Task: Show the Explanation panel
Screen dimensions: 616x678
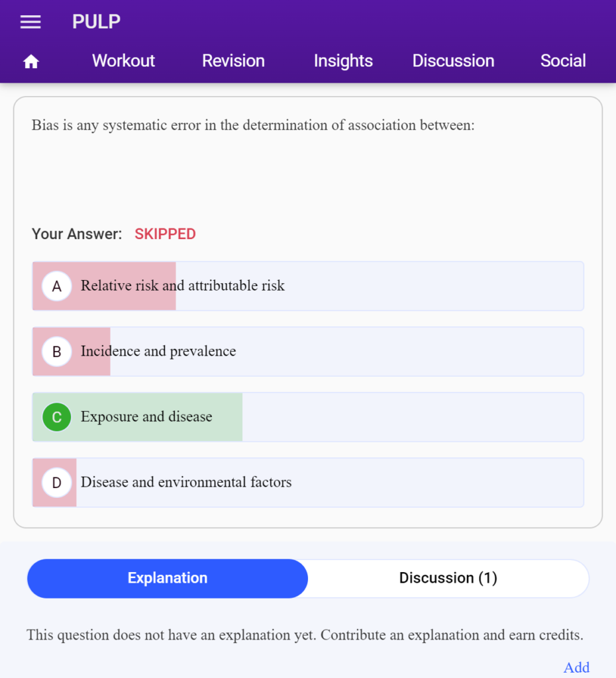Action: 168,579
